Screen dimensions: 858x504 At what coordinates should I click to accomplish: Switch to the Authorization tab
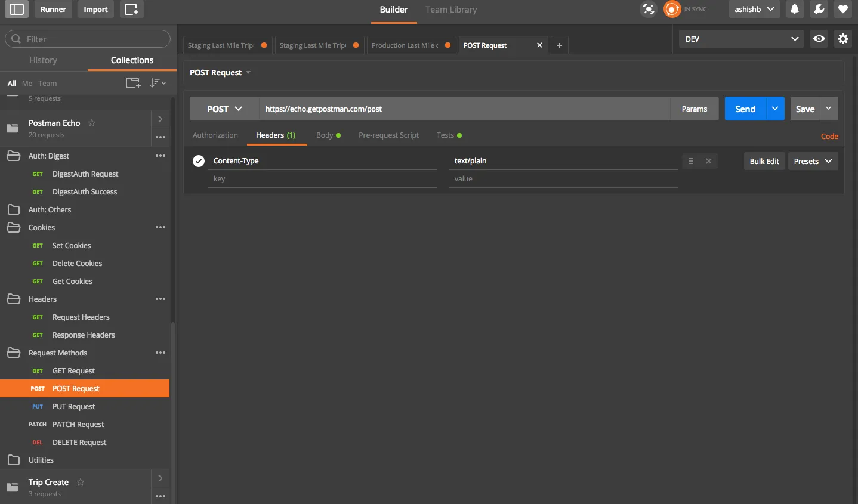(x=215, y=135)
